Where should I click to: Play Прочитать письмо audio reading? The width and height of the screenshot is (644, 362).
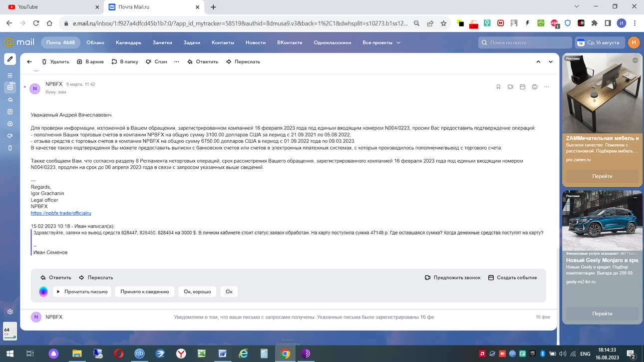coord(82,292)
